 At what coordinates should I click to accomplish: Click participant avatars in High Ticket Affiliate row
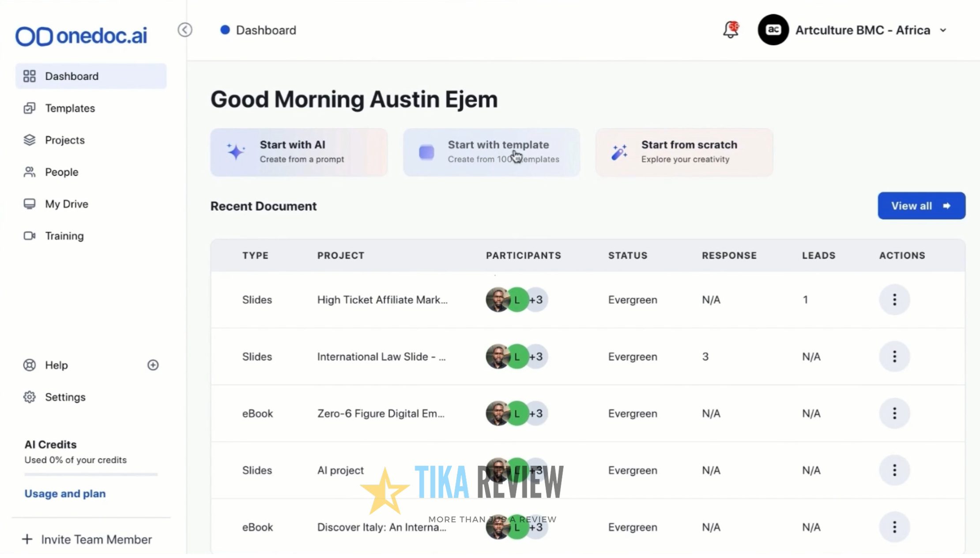click(x=516, y=300)
